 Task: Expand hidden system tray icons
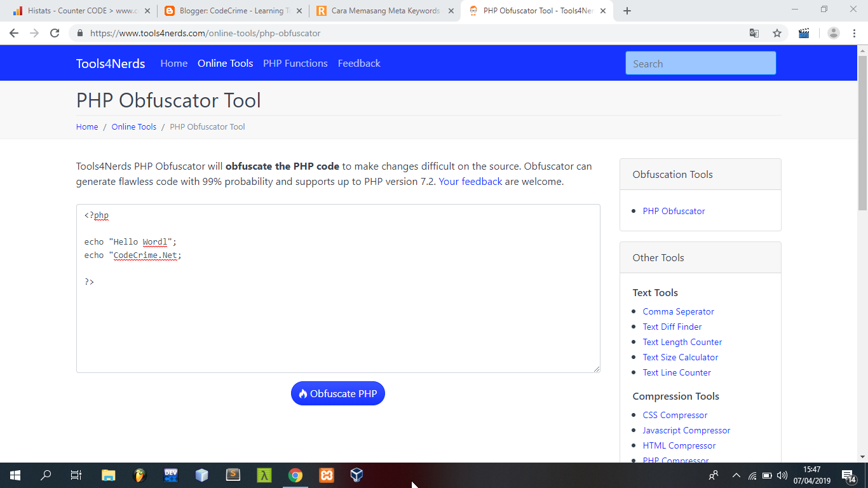pos(736,475)
